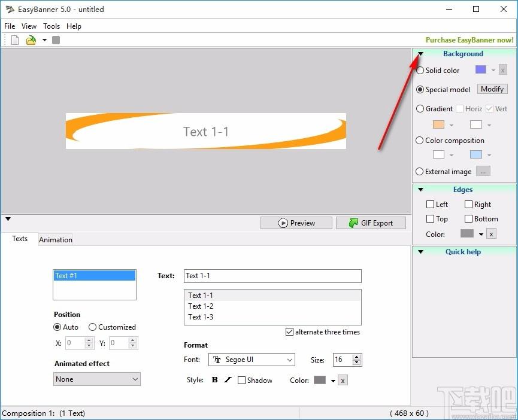Open the Animated effect dropdown
The image size is (518, 420).
(x=97, y=379)
